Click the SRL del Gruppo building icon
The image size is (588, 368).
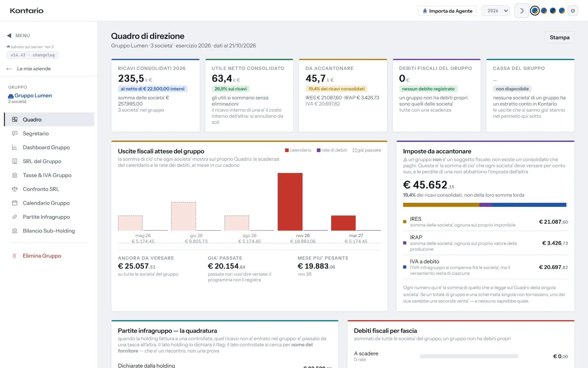(15, 161)
